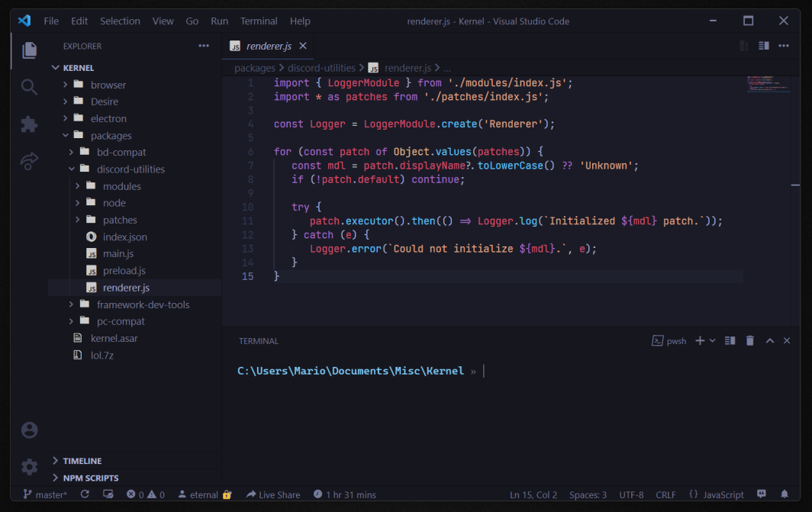Screen dimensions: 812x512
Task: Open editor more actions ellipsis
Action: pyautogui.click(x=784, y=46)
